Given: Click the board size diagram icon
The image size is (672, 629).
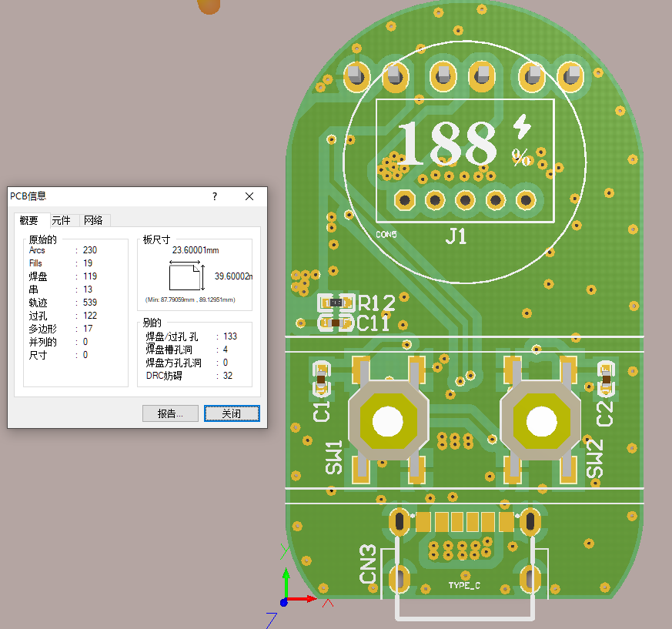Looking at the screenshot, I should (187, 276).
